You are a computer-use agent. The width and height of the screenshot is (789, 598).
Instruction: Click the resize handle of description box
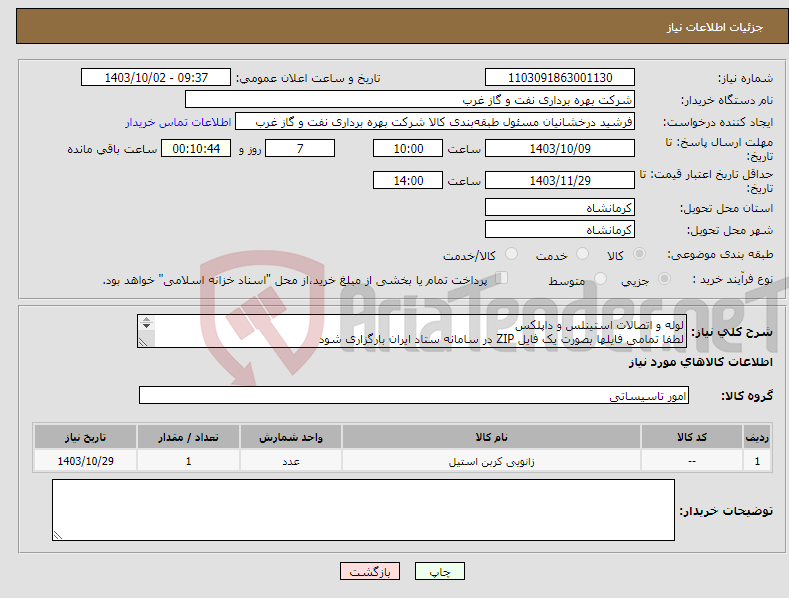pos(143,342)
